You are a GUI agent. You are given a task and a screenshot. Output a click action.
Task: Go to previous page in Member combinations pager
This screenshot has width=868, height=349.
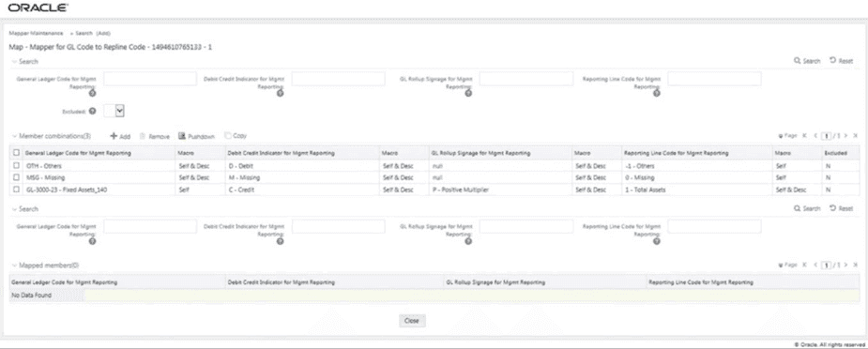coord(815,135)
